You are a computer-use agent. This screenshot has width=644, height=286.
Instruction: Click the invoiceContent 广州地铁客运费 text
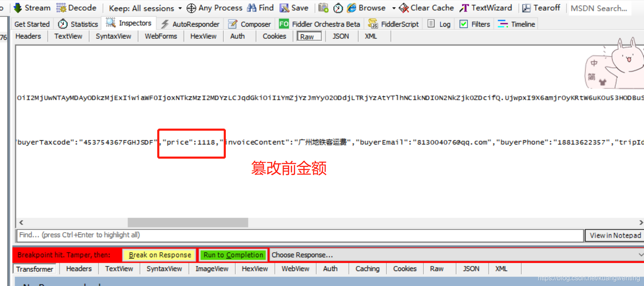(x=322, y=142)
